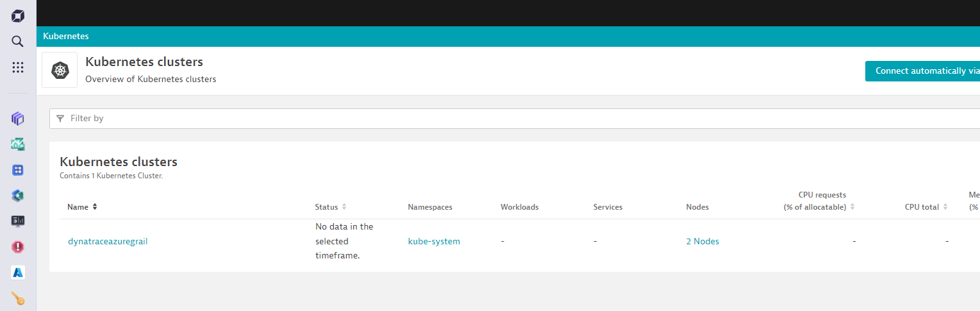Click the Dynatrace logo in the sidebar
980x311 pixels.
[18, 16]
